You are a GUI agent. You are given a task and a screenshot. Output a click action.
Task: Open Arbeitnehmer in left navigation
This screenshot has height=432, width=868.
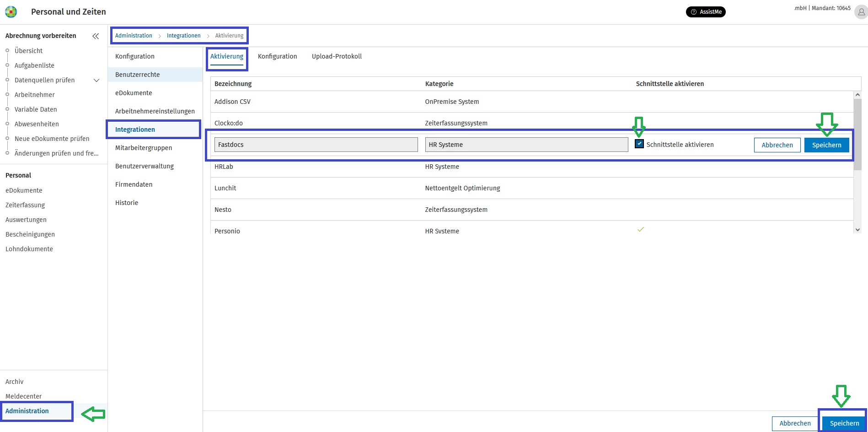(x=35, y=95)
